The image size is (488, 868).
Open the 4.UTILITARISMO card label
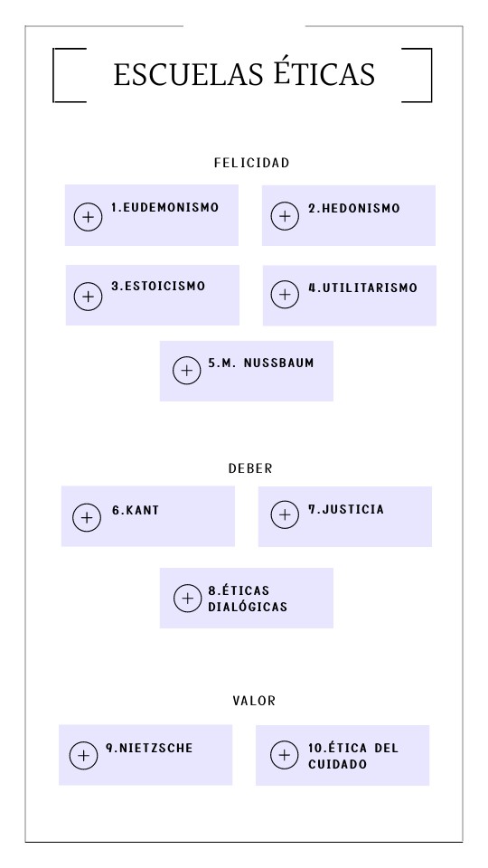tap(363, 288)
